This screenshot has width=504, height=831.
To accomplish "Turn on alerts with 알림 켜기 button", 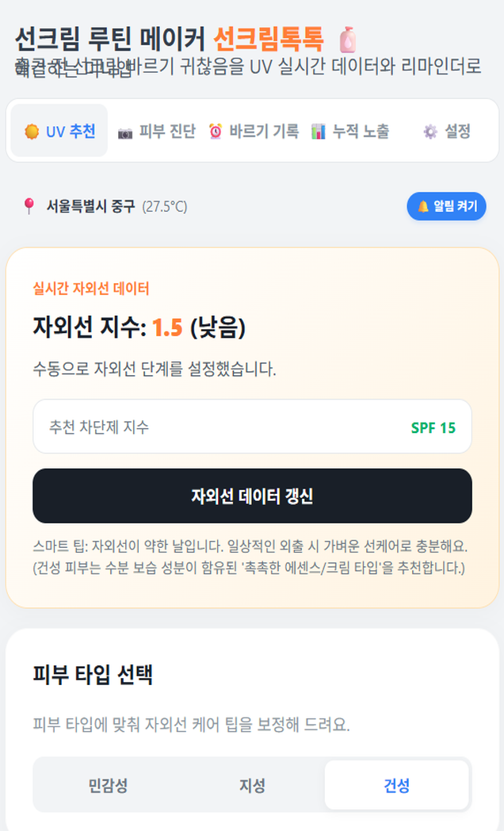I will click(x=446, y=206).
